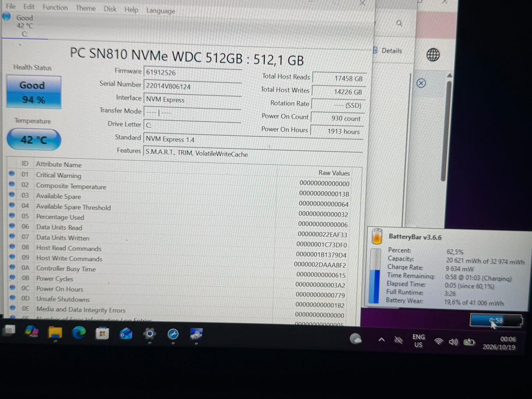The width and height of the screenshot is (532, 399).
Task: Open the blue wrench tool taskbar icon
Action: (173, 335)
